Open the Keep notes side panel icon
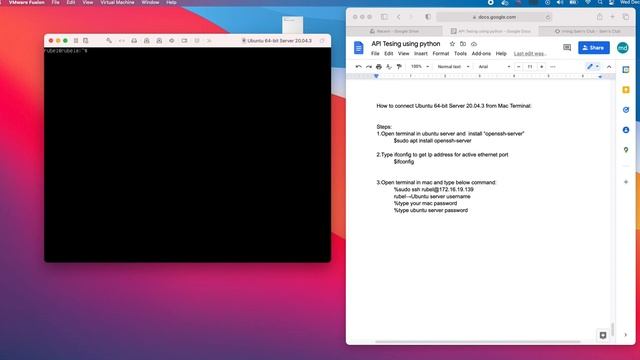This screenshot has width=640, height=360. pos(626,90)
